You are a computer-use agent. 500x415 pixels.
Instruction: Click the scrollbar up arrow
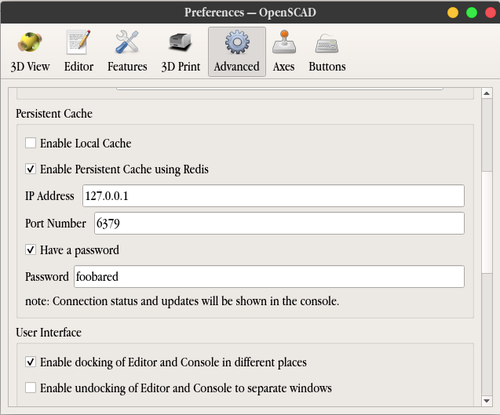[487, 93]
